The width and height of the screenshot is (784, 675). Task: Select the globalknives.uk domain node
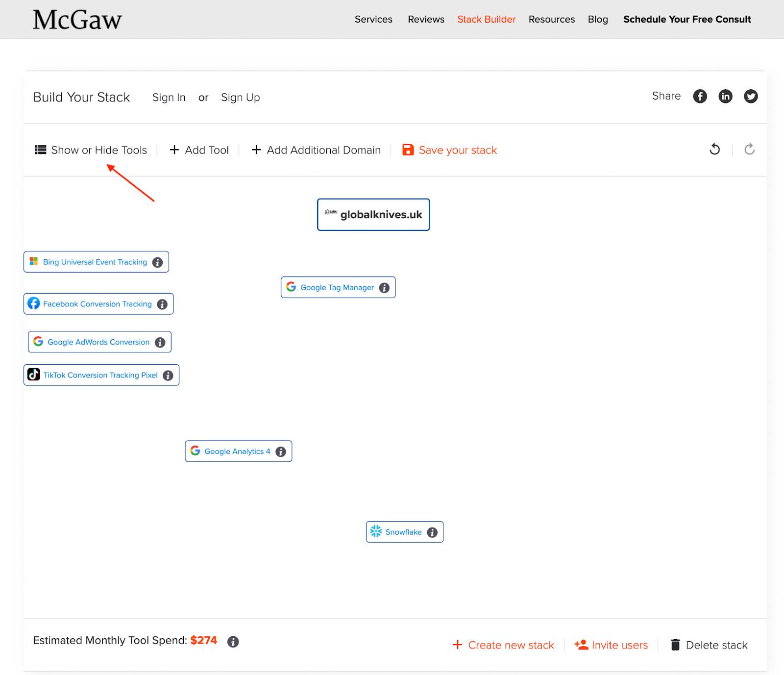373,215
